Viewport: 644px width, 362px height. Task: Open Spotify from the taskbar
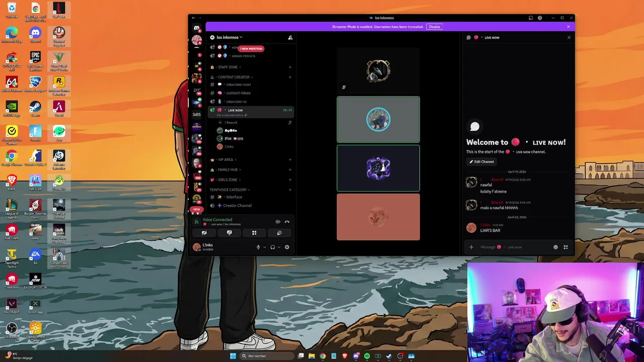point(367,356)
